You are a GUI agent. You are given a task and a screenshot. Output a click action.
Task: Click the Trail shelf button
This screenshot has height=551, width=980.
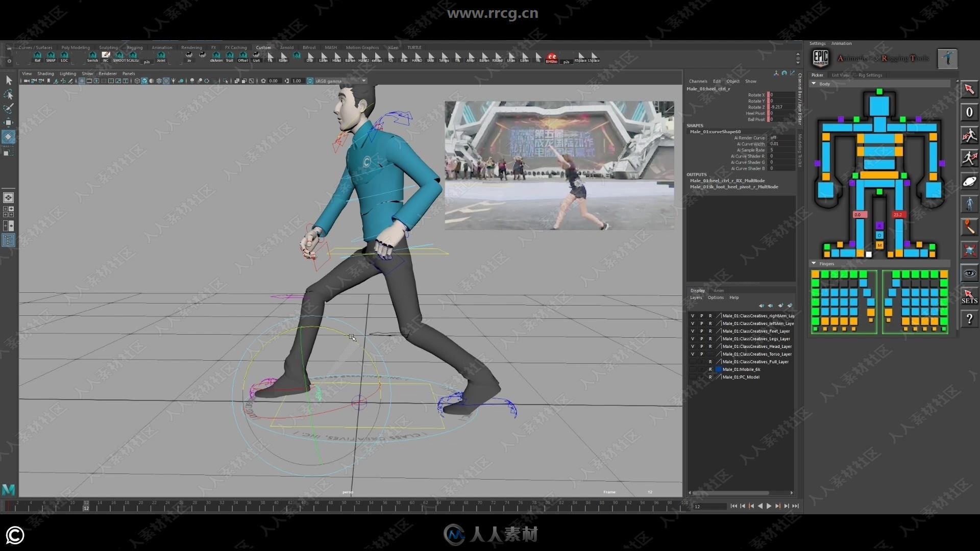click(x=230, y=57)
